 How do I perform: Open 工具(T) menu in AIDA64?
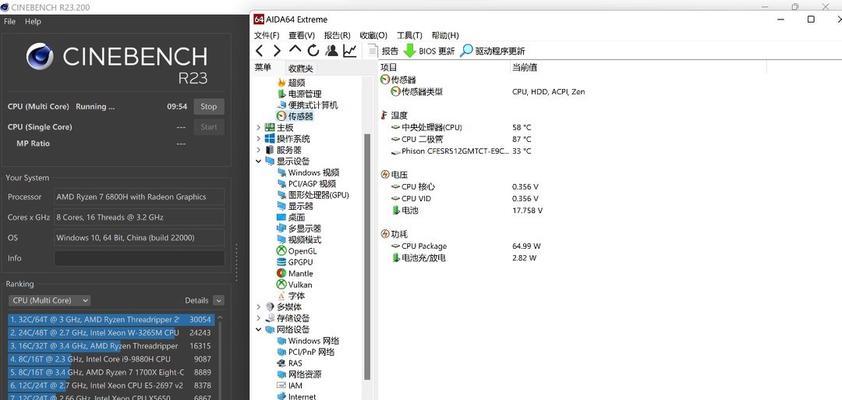pyautogui.click(x=409, y=35)
